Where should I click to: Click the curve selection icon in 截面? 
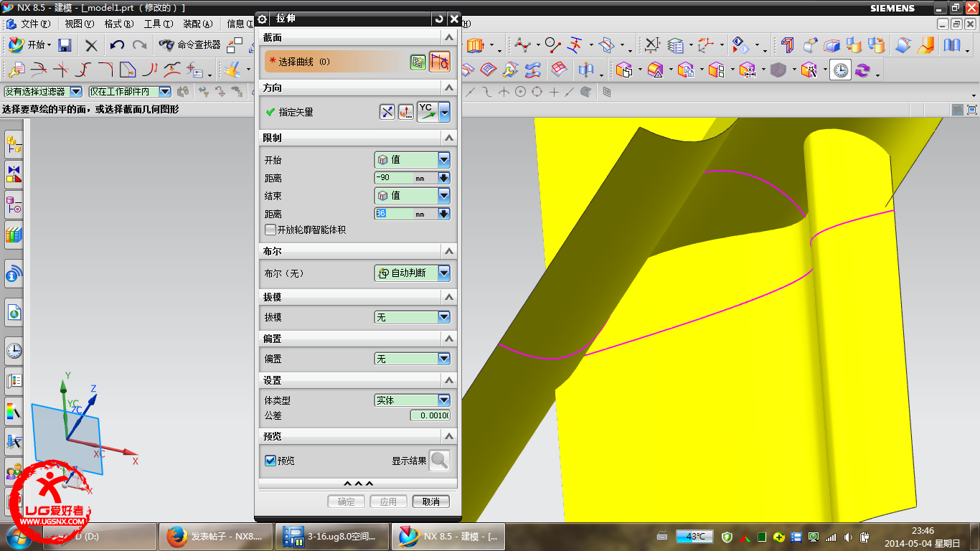(439, 62)
